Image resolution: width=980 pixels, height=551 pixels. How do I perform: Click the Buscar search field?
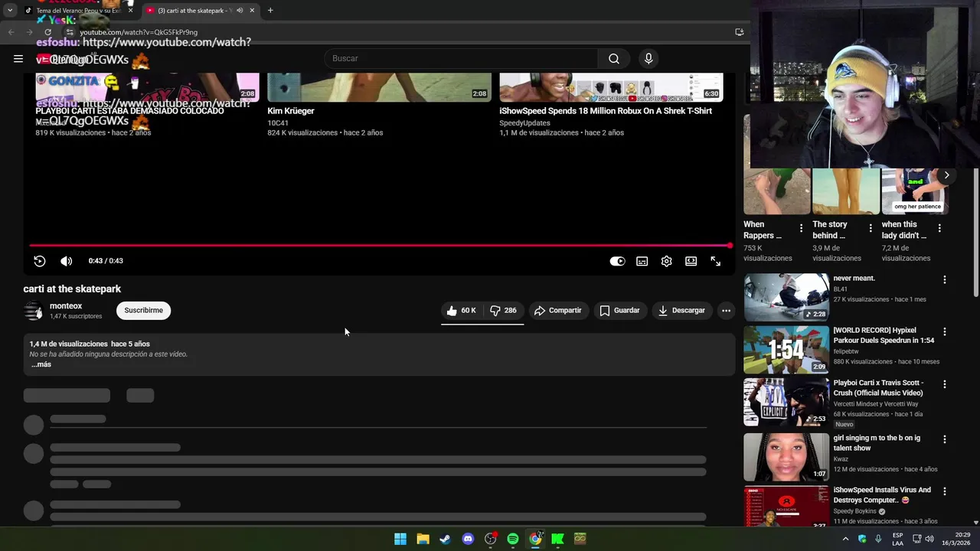click(461, 58)
